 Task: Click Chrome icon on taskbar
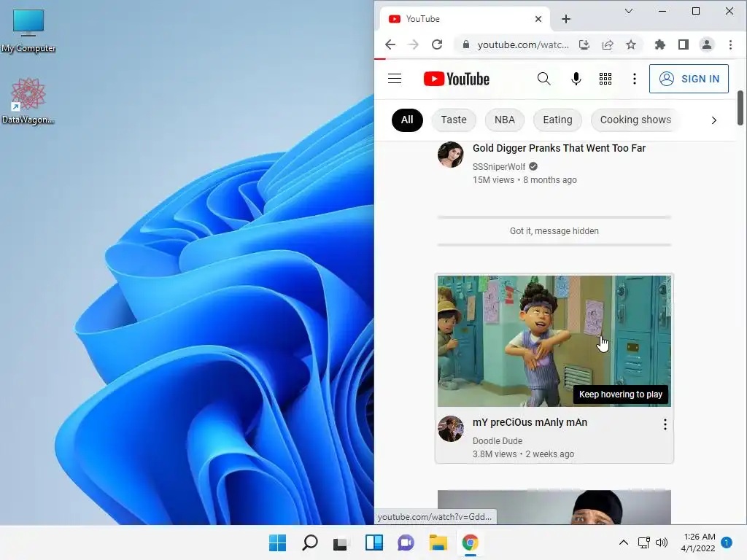471,542
